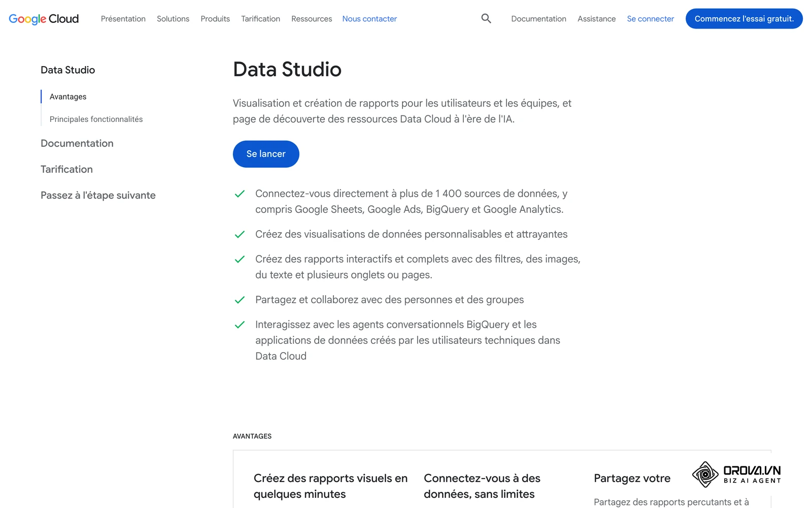Screen dimensions: 812x508
Task: Click the Nous contacter link
Action: [369, 19]
